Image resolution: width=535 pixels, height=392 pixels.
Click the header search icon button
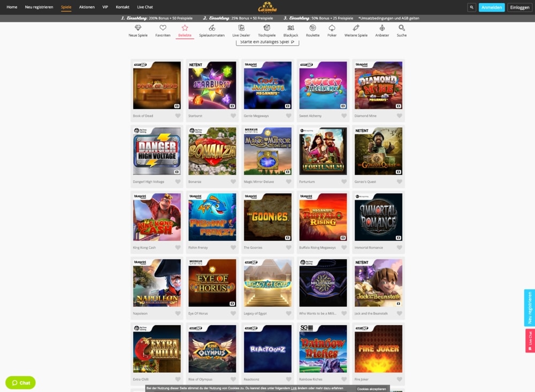(x=471, y=7)
